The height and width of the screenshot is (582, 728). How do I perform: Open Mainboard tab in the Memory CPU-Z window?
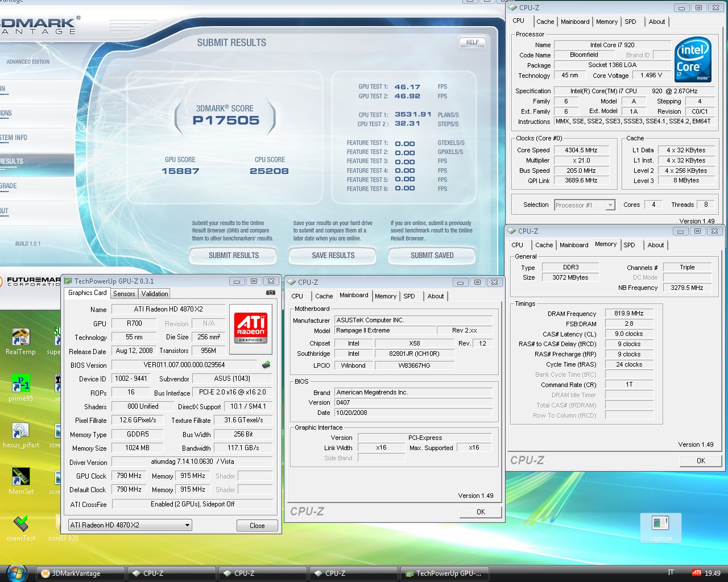point(574,245)
